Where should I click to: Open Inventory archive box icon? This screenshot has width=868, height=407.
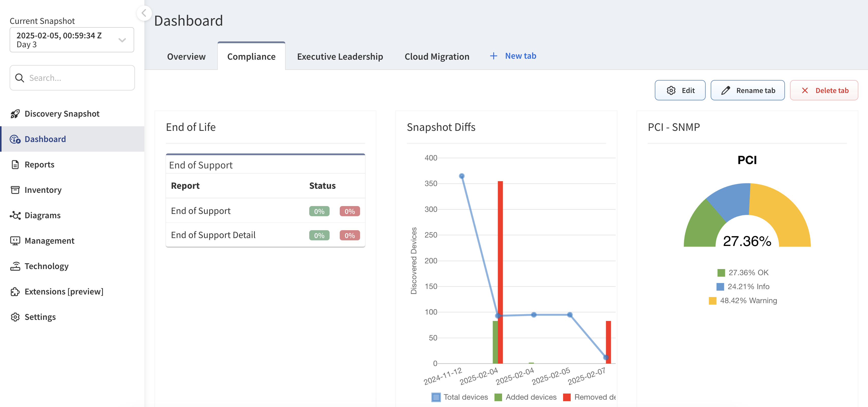pyautogui.click(x=15, y=190)
